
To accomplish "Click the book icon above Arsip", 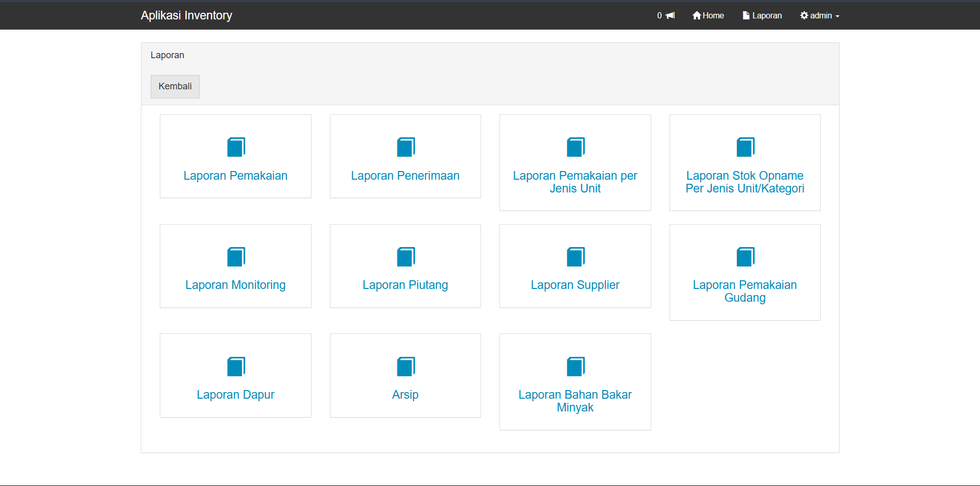I will [405, 367].
